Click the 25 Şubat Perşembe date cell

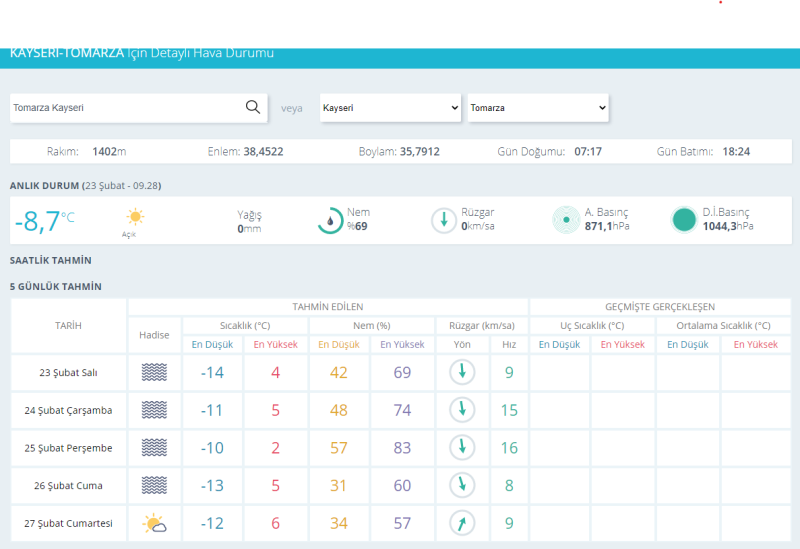(x=68, y=448)
